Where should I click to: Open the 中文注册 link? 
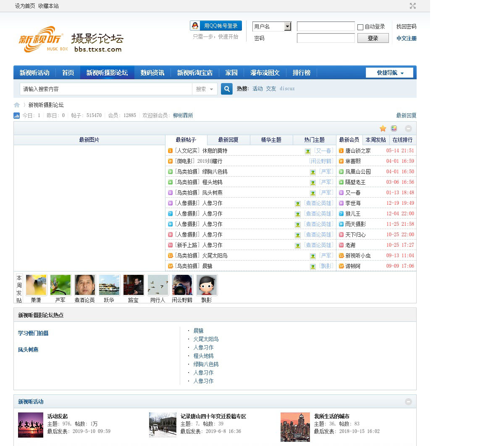[x=406, y=38]
